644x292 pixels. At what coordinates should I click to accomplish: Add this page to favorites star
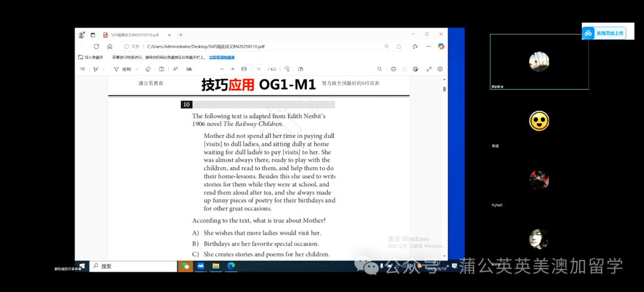pyautogui.click(x=399, y=46)
